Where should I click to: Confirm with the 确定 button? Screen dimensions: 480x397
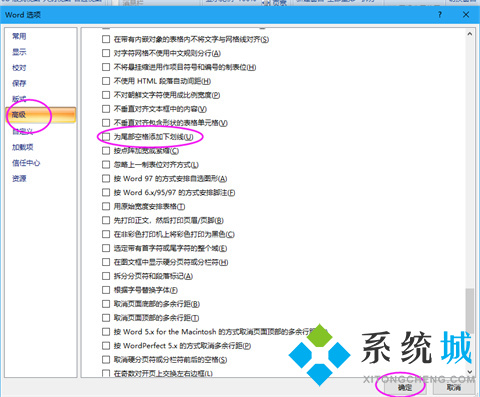[x=405, y=388]
